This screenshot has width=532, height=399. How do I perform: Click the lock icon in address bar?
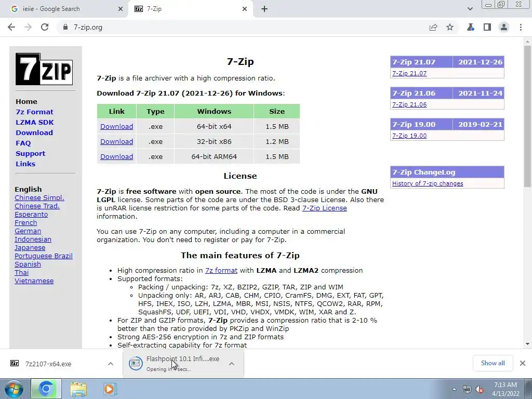(65, 27)
